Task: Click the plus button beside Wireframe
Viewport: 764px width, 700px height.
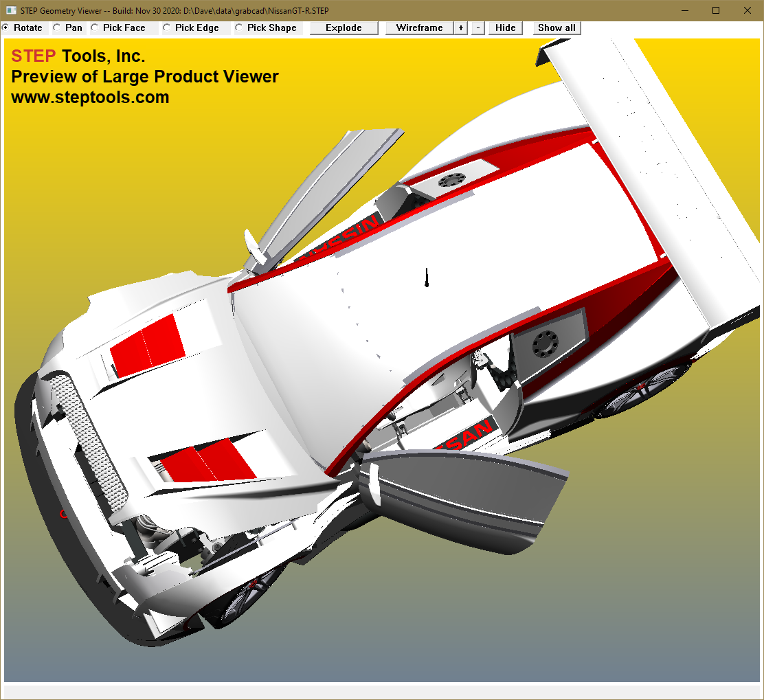Action: tap(460, 28)
